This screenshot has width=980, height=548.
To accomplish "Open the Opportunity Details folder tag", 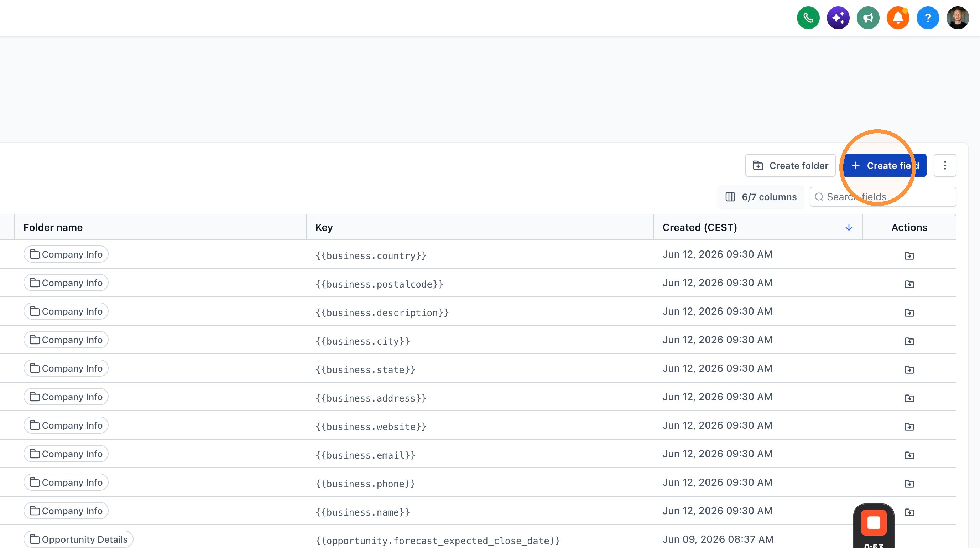I will click(x=78, y=539).
